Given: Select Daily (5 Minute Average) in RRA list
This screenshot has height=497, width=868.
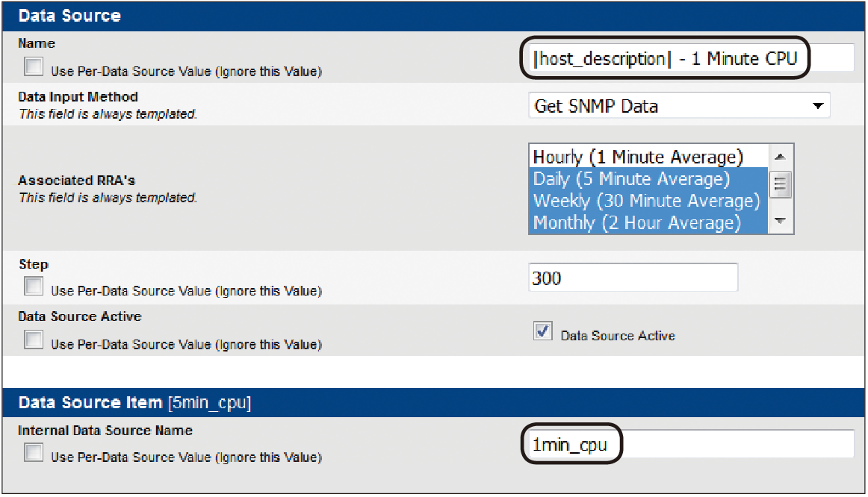Looking at the screenshot, I should point(648,178).
